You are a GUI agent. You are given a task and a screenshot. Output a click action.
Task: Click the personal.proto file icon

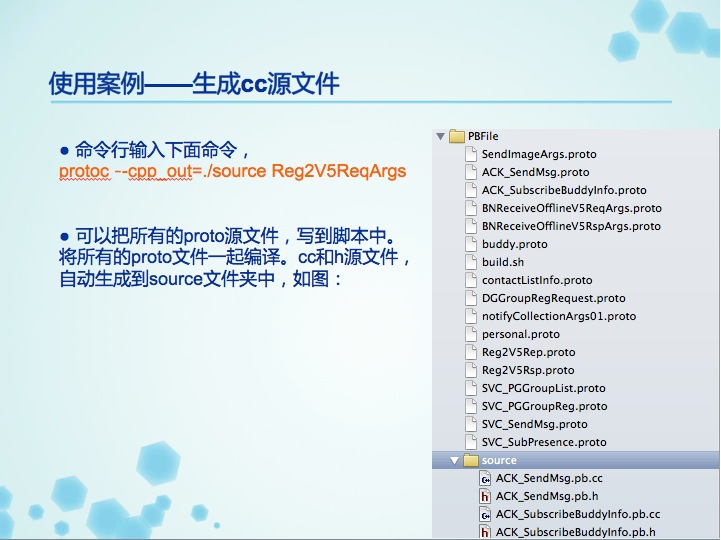(471, 334)
